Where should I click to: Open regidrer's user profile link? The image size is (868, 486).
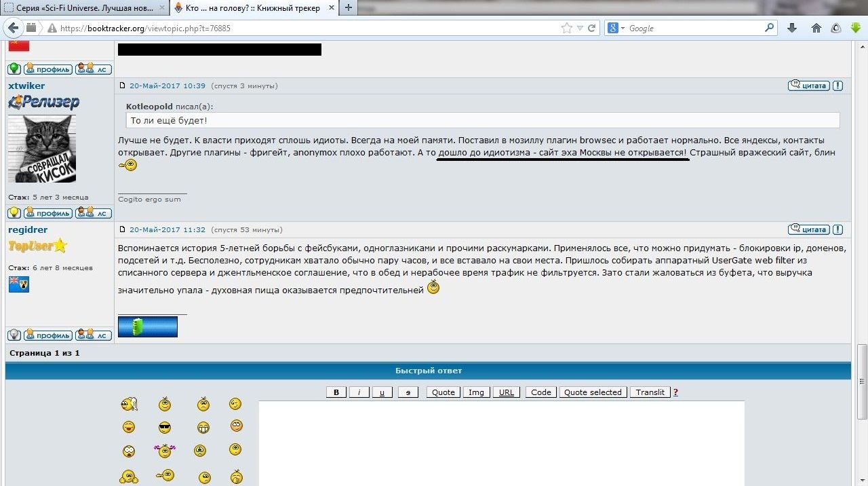[48, 335]
